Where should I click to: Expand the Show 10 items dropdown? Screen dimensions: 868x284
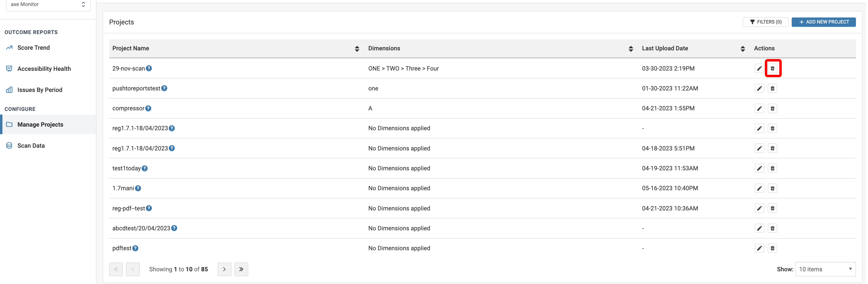(x=825, y=269)
